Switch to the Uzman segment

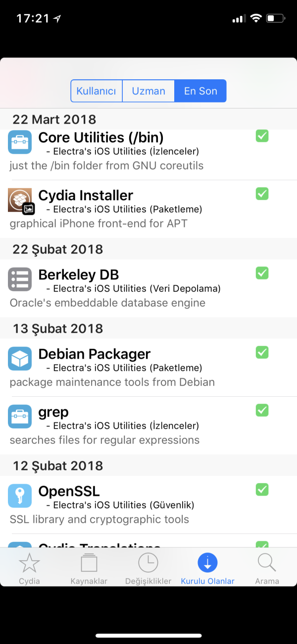[148, 91]
